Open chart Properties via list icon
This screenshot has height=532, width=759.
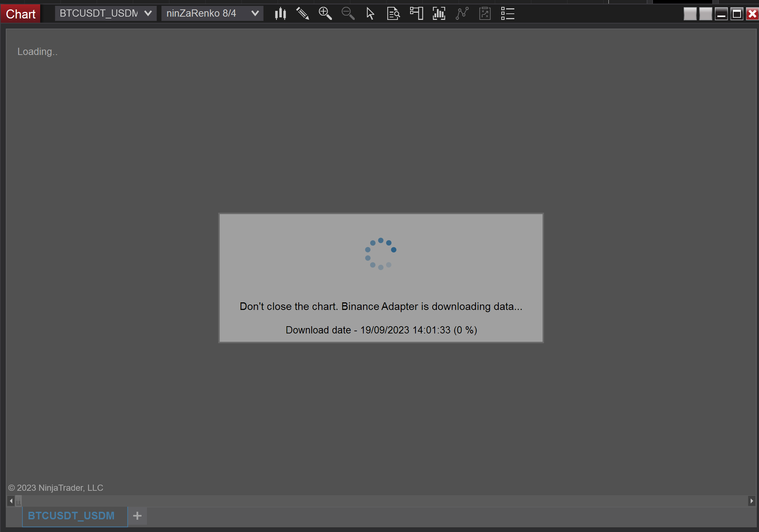click(x=507, y=13)
